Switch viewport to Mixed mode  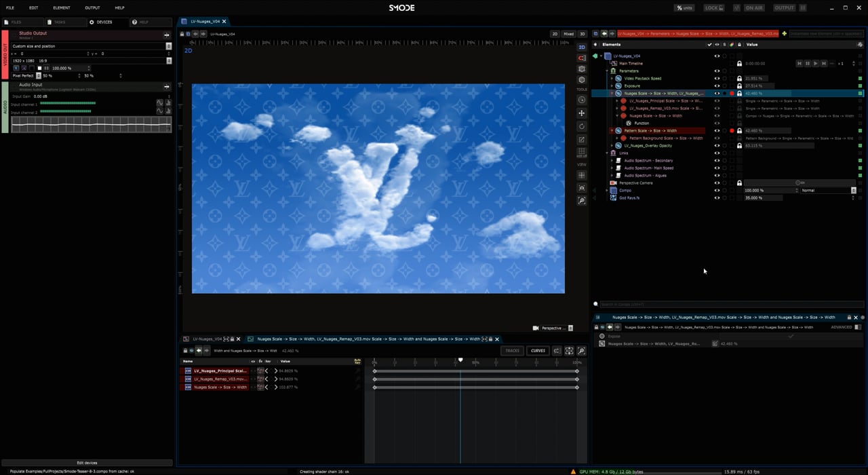point(568,33)
